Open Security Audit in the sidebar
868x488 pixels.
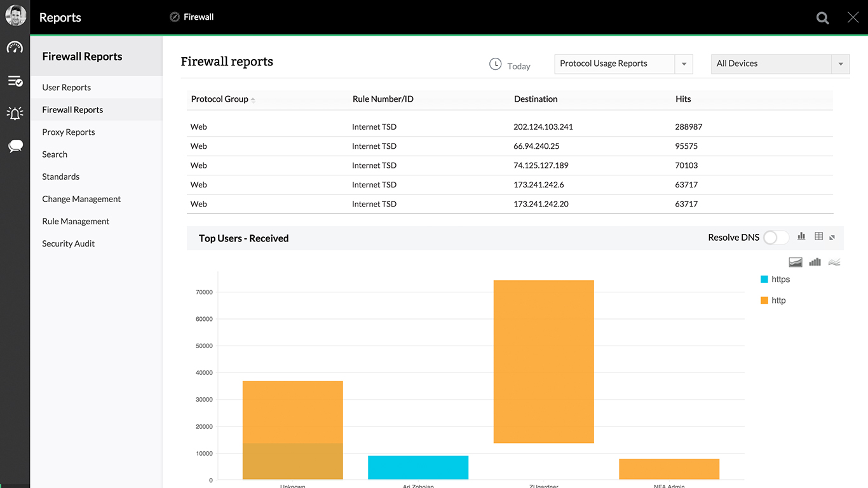(x=69, y=243)
